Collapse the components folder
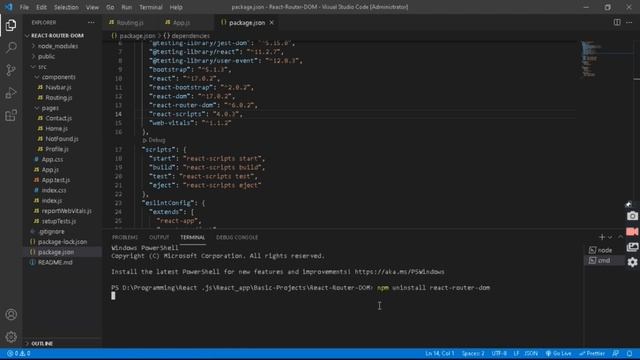The image size is (640, 360). click(58, 77)
